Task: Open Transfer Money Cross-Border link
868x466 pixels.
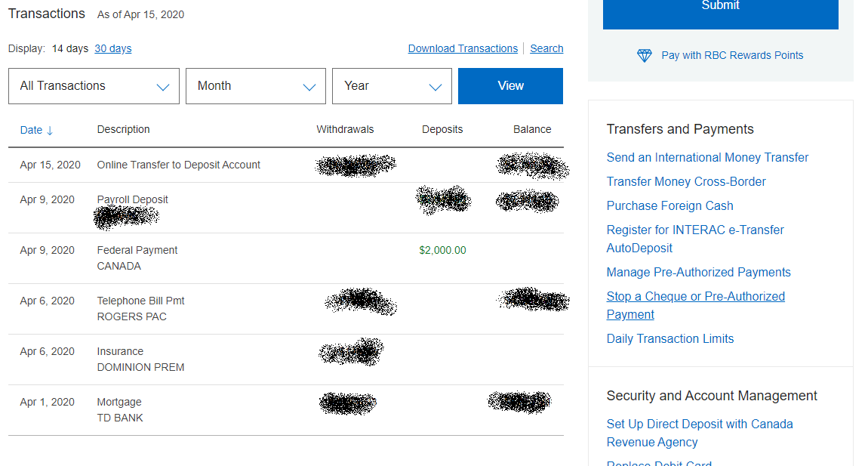Action: coord(686,182)
